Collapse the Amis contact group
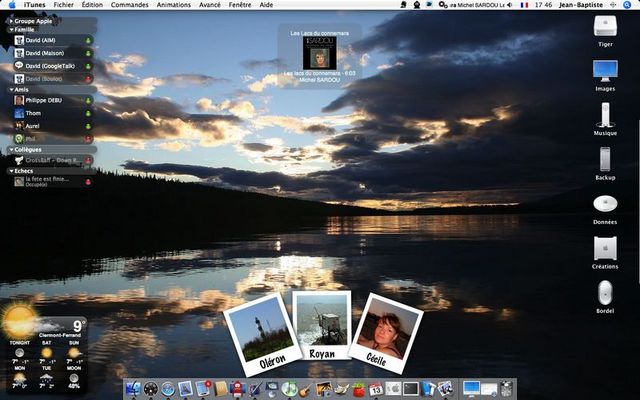Viewport: 640px width, 400px height. pyautogui.click(x=11, y=89)
